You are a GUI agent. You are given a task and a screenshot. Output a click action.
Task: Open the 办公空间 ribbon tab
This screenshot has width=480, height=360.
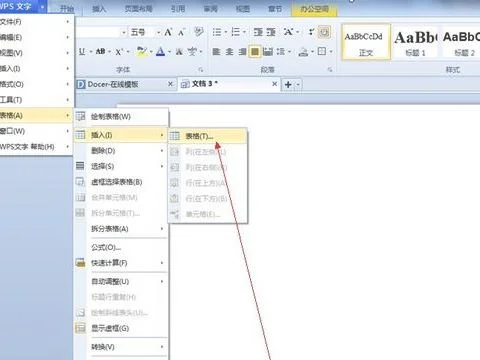pyautogui.click(x=314, y=9)
